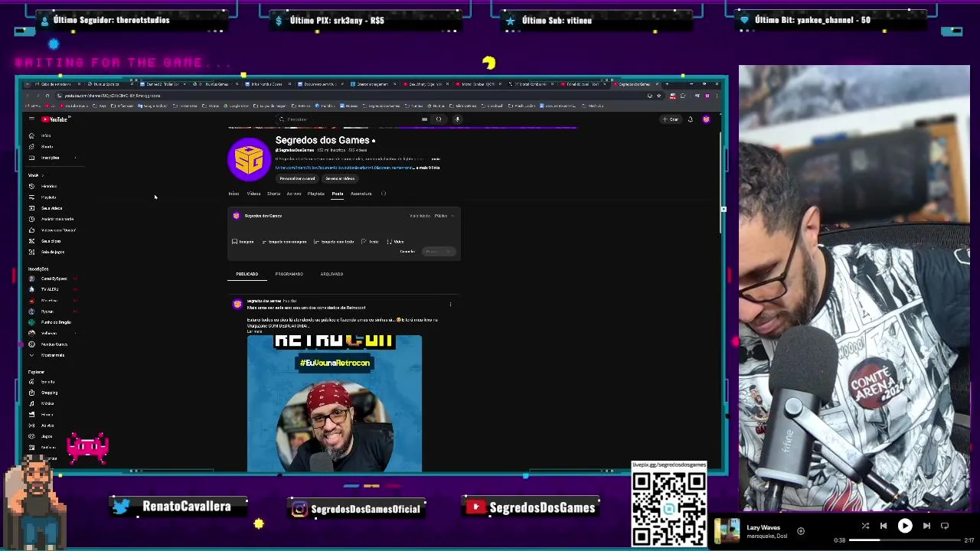This screenshot has width=980, height=551.
Task: Click the search magnifier button
Action: pos(439,119)
